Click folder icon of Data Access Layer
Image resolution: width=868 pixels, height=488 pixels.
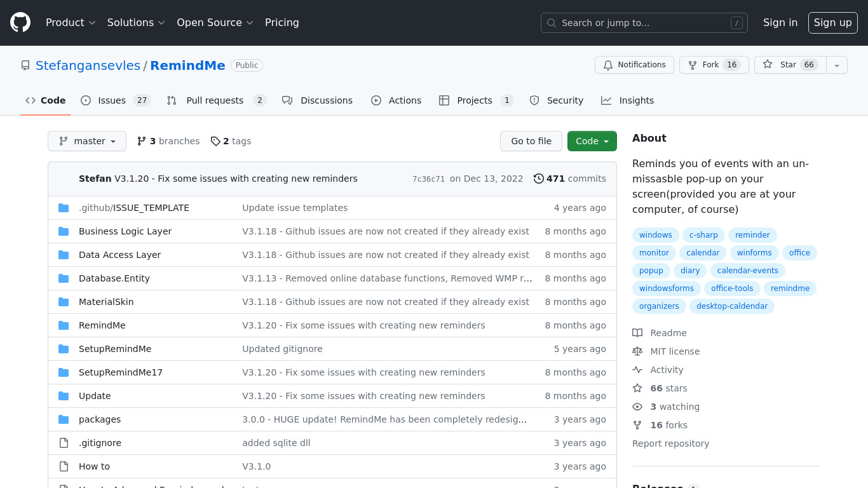[64, 255]
